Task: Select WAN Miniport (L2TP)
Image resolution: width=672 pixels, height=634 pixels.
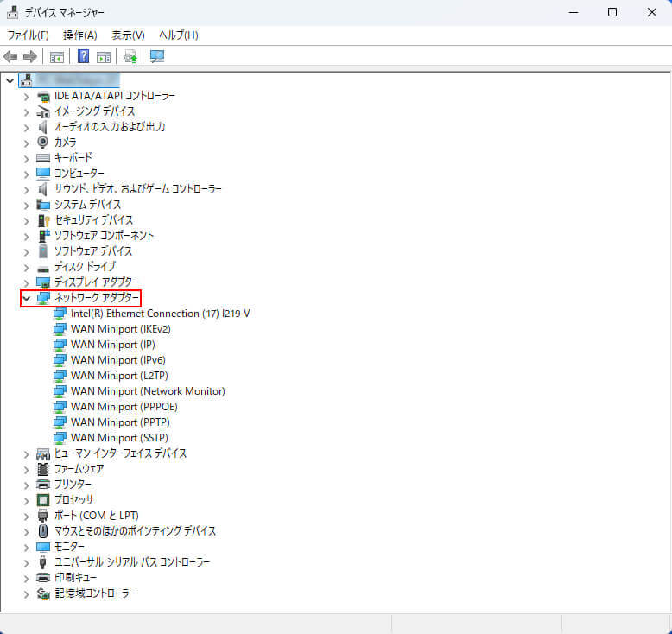Action: (119, 376)
